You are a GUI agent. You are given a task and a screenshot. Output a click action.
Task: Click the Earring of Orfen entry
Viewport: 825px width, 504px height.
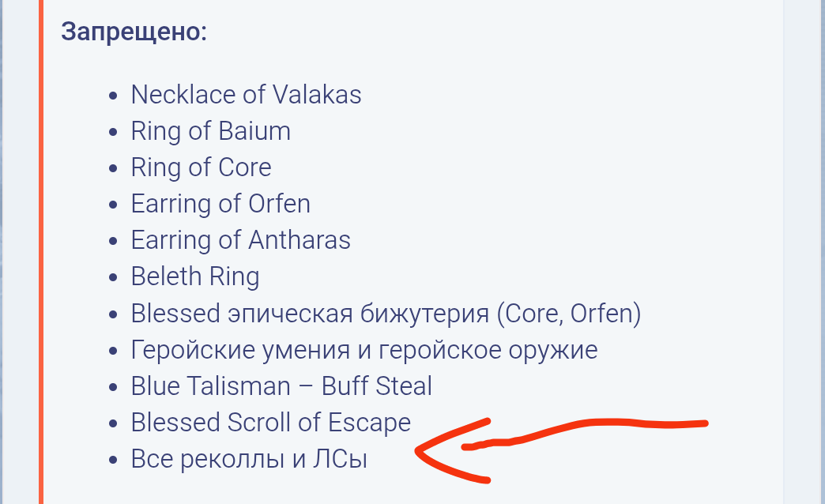[220, 204]
